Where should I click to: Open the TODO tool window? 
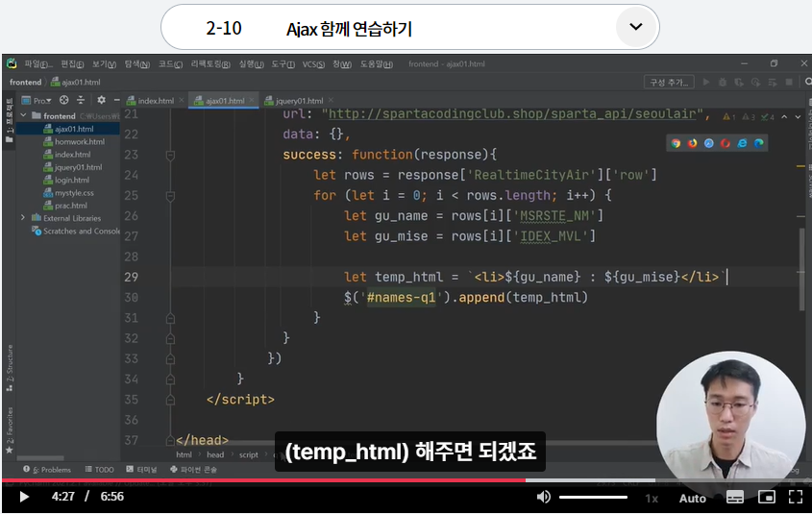pyautogui.click(x=99, y=470)
